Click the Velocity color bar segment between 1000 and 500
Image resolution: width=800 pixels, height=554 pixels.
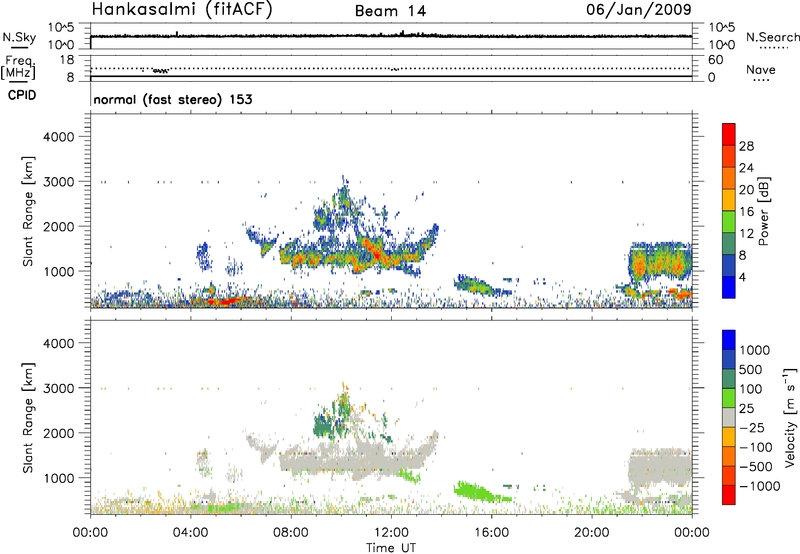point(729,360)
